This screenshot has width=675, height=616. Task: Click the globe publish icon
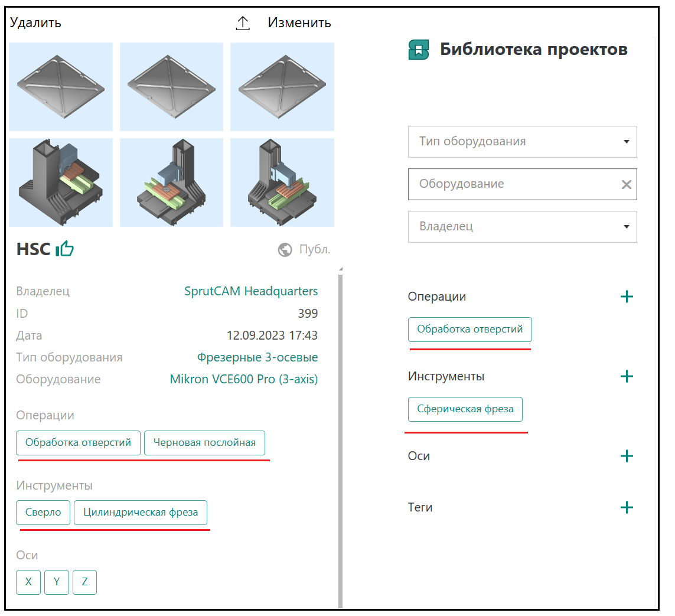pos(285,250)
